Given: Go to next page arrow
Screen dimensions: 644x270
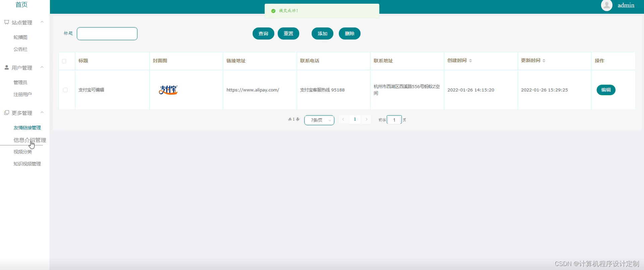Looking at the screenshot, I should click(x=367, y=119).
